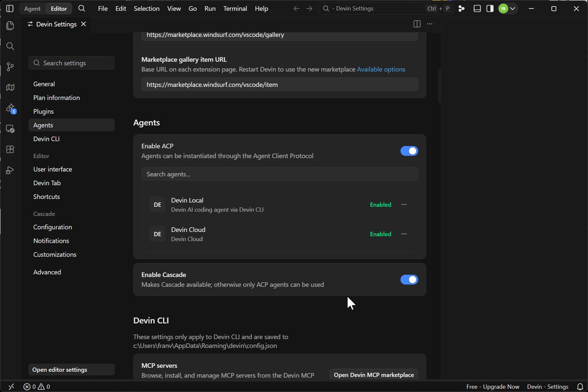The image size is (588, 392).
Task: Focus the Search settings field
Action: [72, 63]
